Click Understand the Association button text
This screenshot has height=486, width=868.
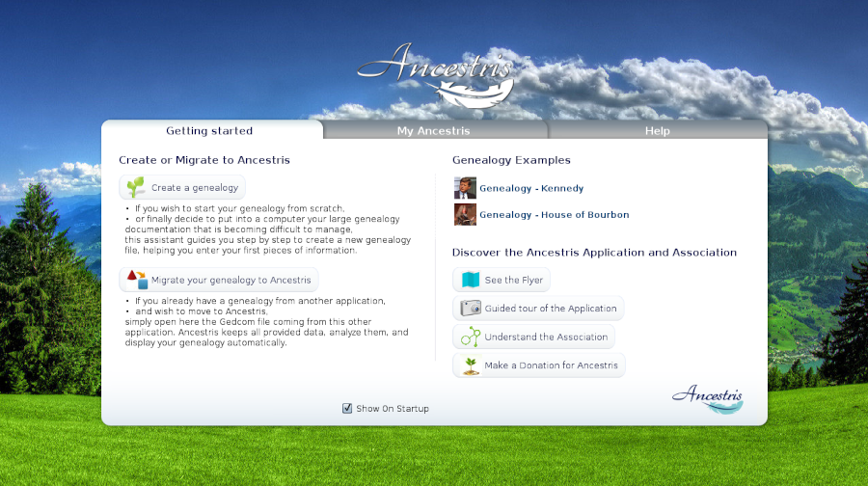pyautogui.click(x=546, y=337)
